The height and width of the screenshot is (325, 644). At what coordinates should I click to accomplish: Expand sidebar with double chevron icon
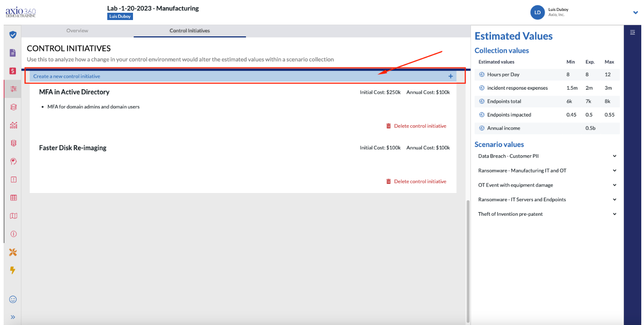(13, 317)
